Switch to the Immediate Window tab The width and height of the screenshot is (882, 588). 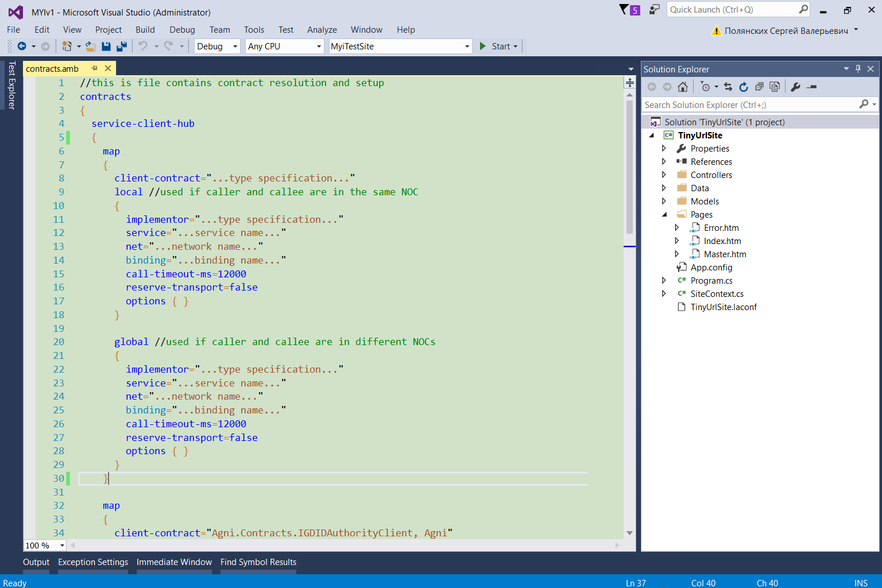(x=174, y=562)
